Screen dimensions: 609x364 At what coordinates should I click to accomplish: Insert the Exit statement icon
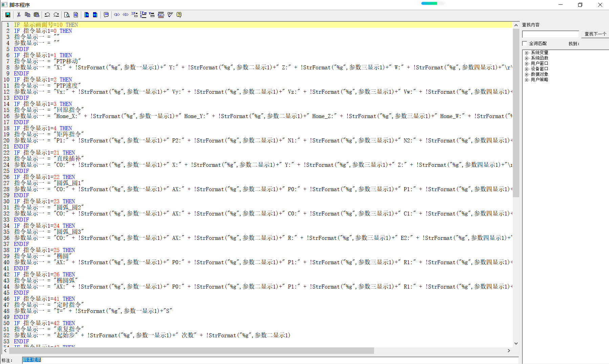point(161,15)
